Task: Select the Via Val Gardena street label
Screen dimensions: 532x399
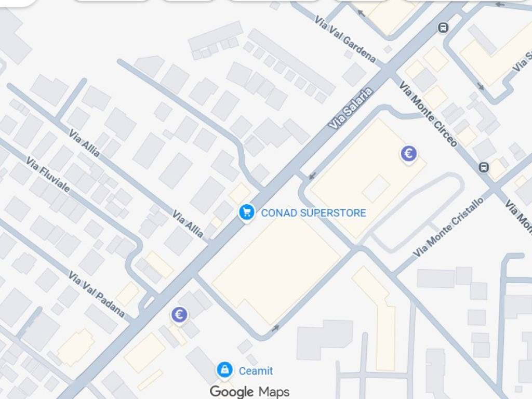Action: point(345,39)
